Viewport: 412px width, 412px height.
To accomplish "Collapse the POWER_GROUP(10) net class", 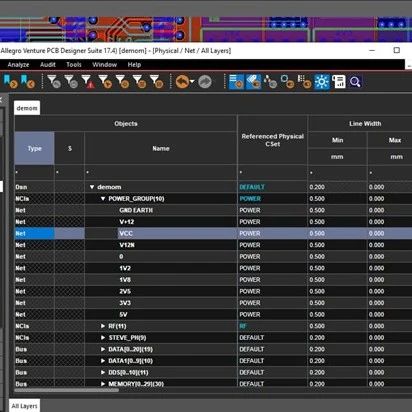I will coord(103,199).
